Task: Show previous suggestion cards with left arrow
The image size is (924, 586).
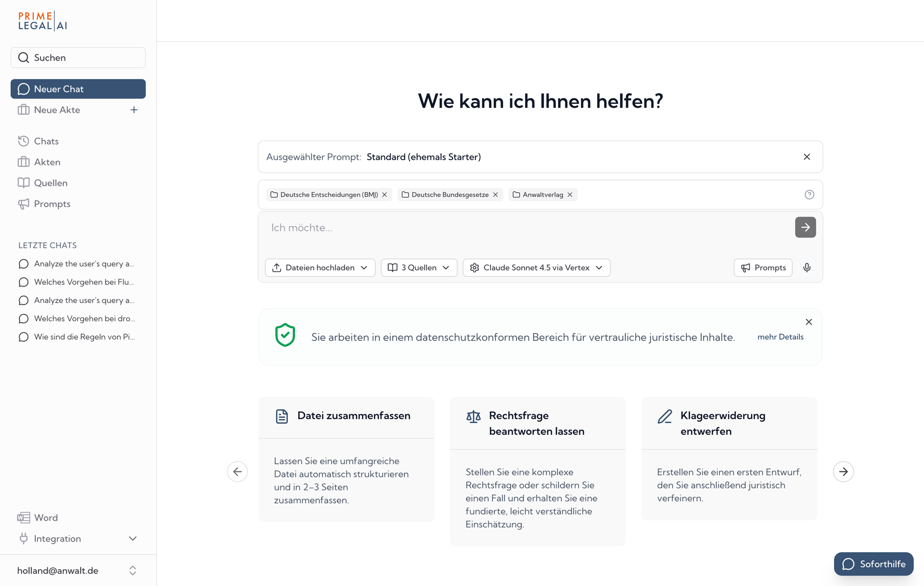Action: [237, 471]
